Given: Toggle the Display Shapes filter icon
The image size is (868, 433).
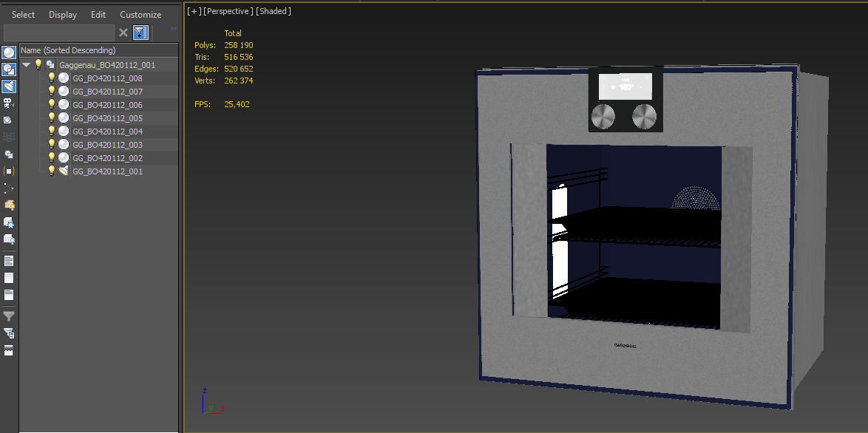Looking at the screenshot, I should click(9, 69).
